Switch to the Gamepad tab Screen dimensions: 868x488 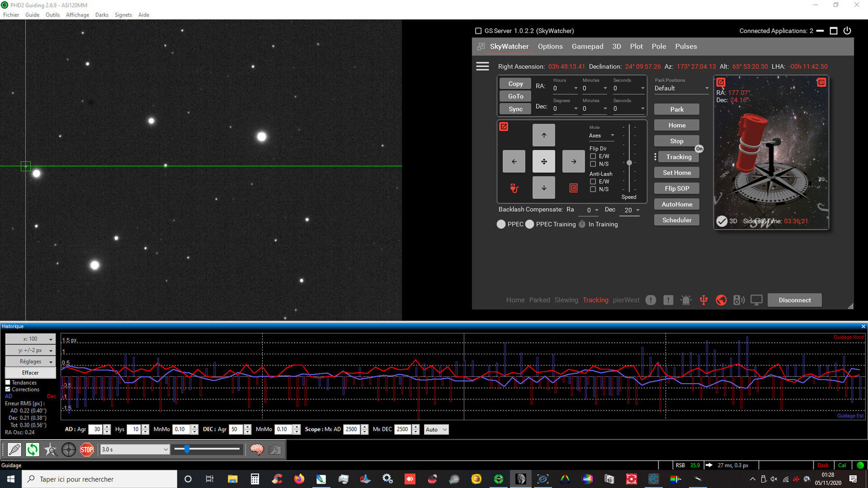click(x=587, y=46)
